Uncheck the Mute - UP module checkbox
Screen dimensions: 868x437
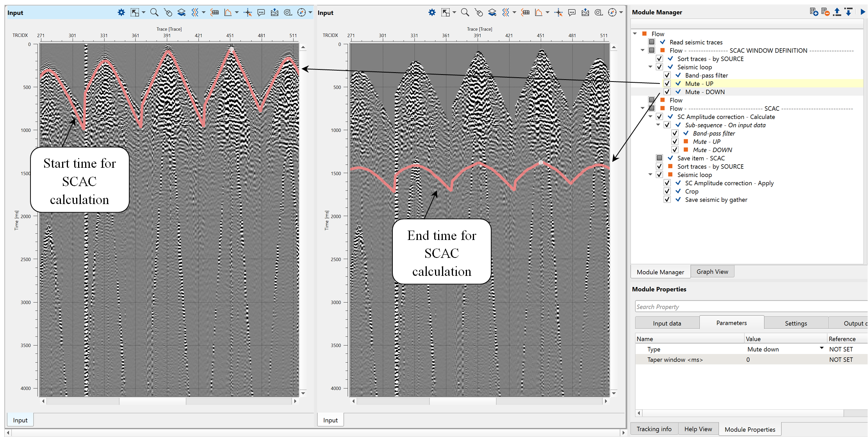(x=667, y=83)
